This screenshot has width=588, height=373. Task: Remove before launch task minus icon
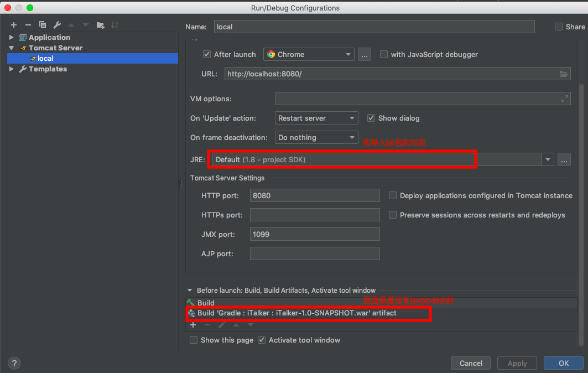[207, 325]
